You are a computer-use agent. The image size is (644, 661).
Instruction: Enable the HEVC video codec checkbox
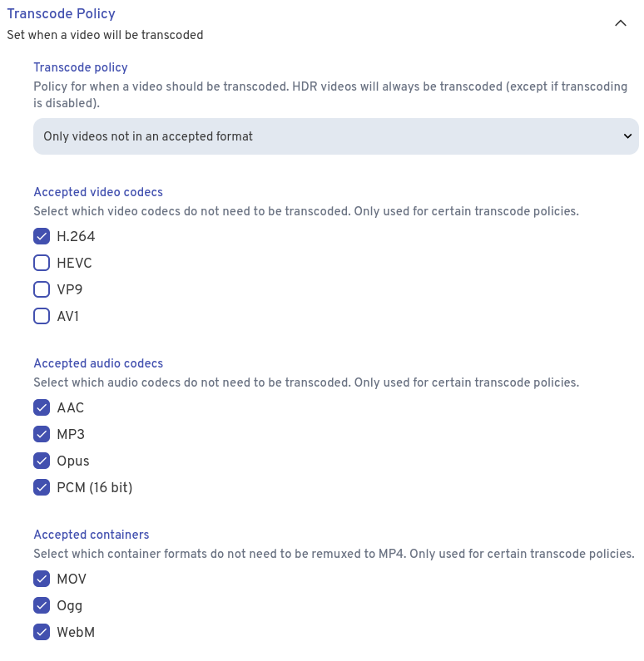pyautogui.click(x=42, y=264)
